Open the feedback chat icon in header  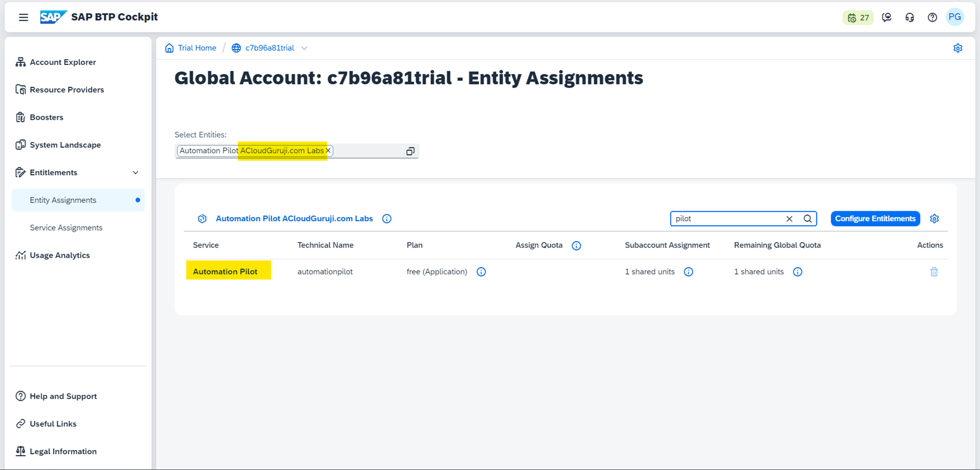886,18
